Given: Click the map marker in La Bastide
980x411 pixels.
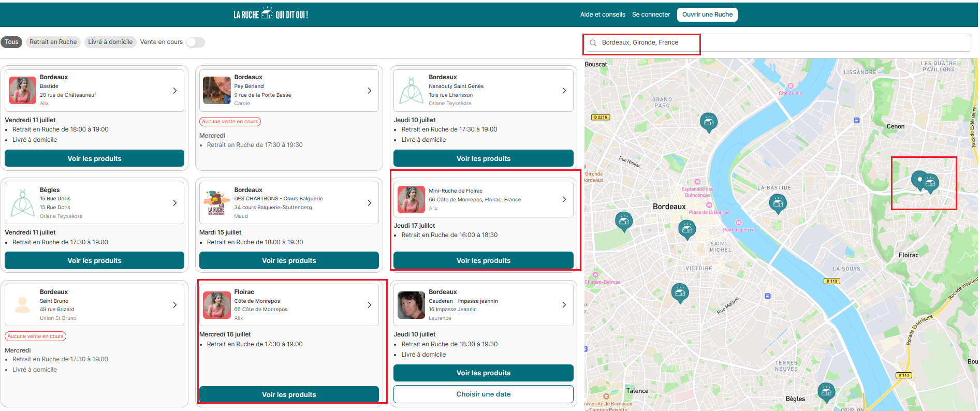Looking at the screenshot, I should tap(778, 203).
